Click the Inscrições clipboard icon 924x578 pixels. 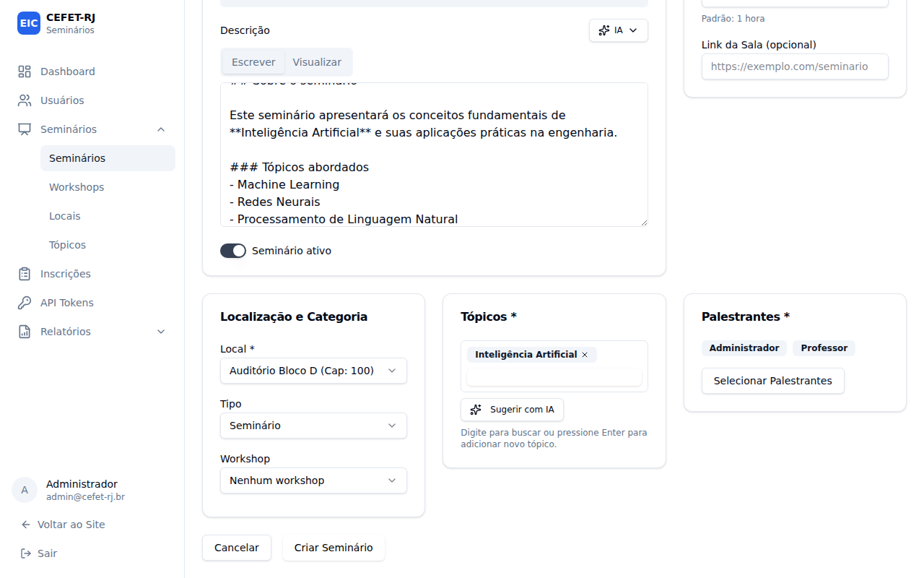25,274
